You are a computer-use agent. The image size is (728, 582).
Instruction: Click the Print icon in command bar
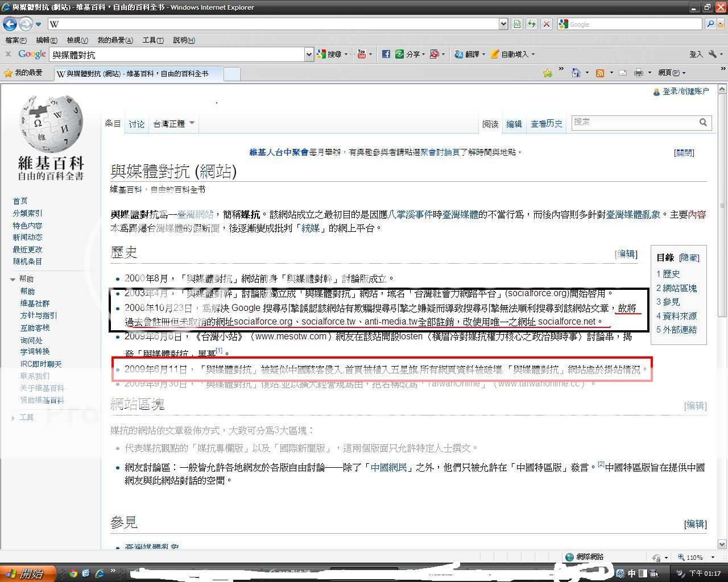(638, 73)
